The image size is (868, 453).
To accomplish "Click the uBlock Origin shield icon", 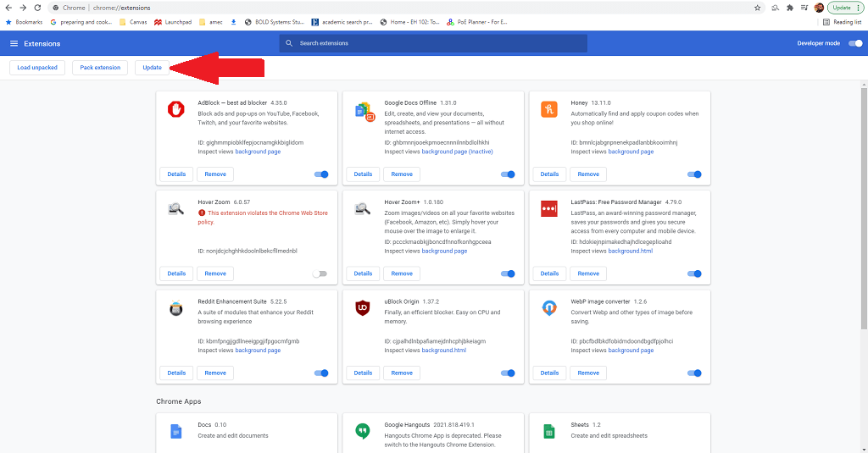I will pos(363,308).
